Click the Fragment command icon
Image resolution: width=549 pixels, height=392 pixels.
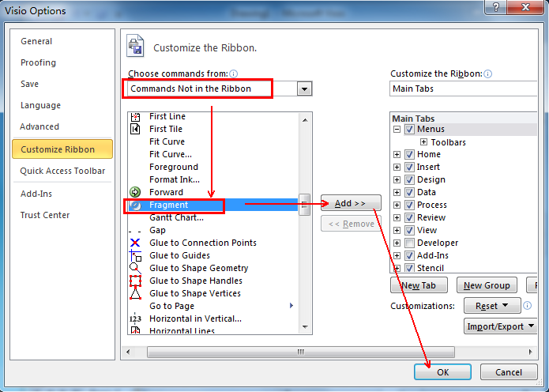[135, 205]
